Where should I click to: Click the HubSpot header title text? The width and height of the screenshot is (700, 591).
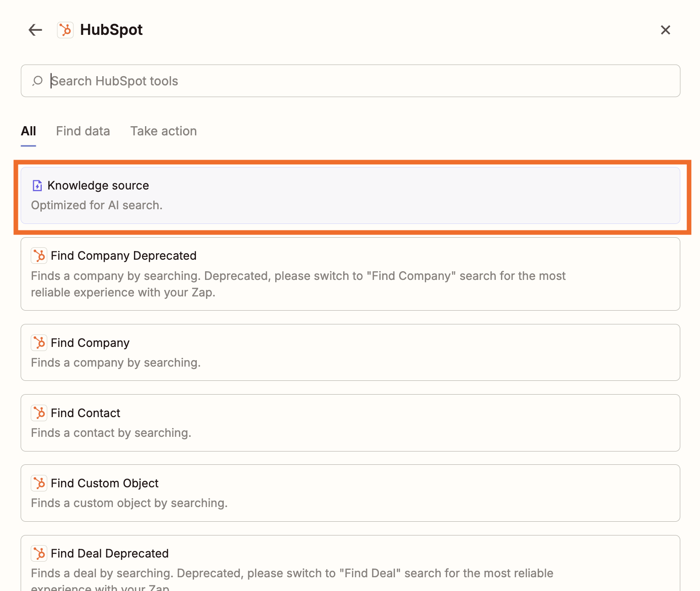pos(111,30)
